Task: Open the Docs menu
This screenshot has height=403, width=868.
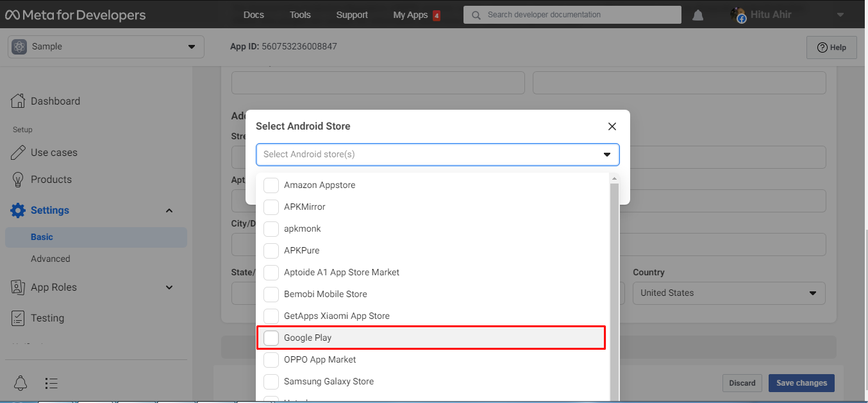Action: (x=254, y=15)
